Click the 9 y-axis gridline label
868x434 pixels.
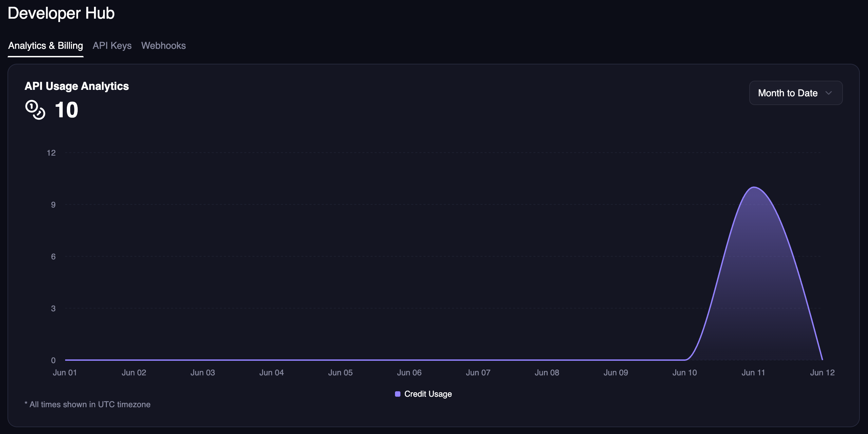(x=53, y=205)
